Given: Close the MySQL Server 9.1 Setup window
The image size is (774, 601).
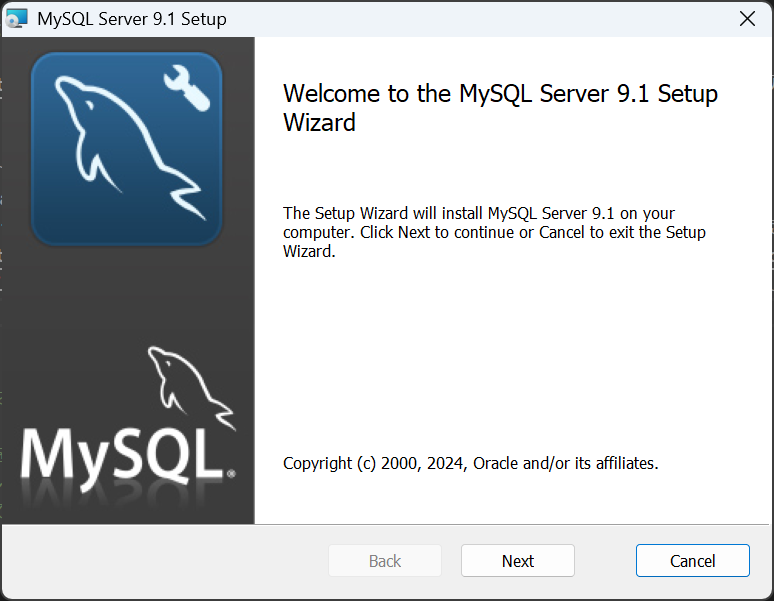Looking at the screenshot, I should coord(746,19).
